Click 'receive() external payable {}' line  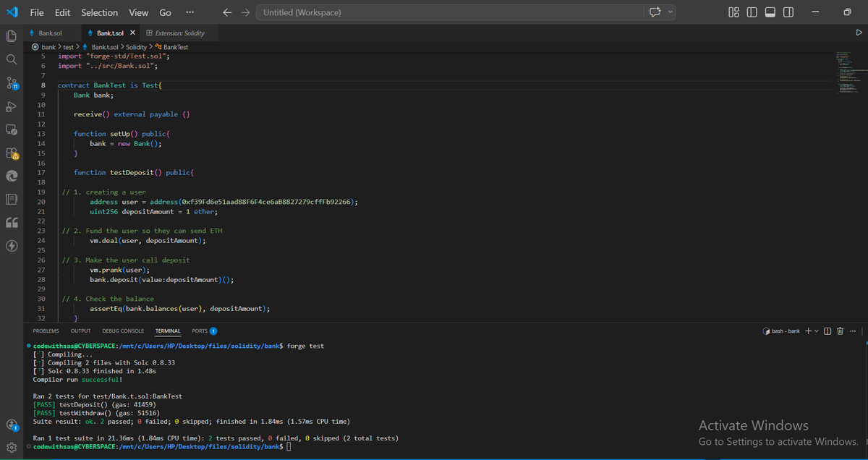coord(132,114)
